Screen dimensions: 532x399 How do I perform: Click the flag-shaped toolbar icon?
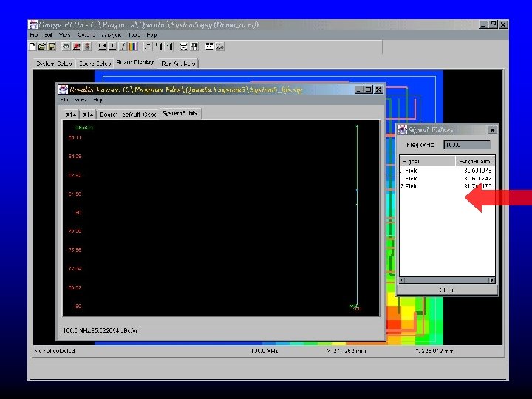point(147,47)
